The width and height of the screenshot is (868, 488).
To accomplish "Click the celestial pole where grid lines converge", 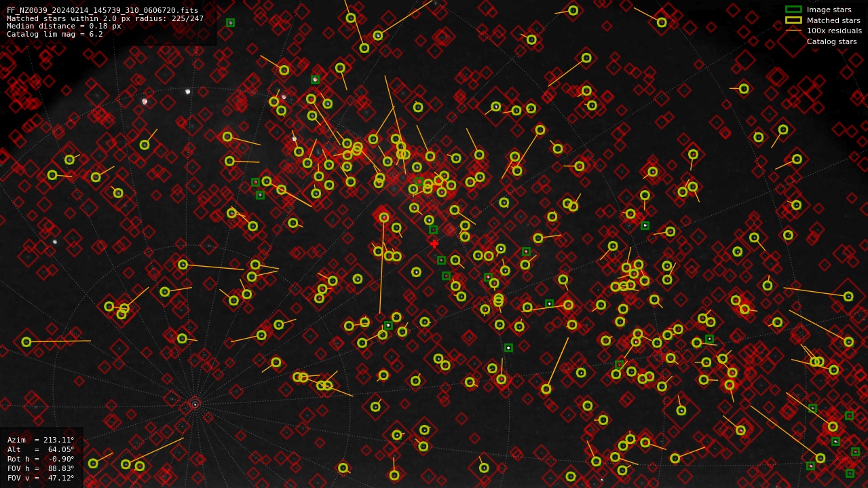I will 195,405.
